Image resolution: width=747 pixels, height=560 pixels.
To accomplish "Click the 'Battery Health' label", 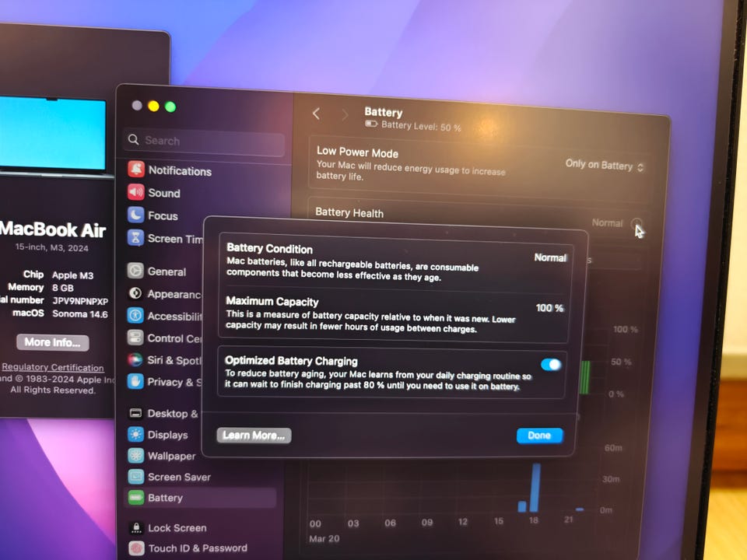I will click(349, 213).
